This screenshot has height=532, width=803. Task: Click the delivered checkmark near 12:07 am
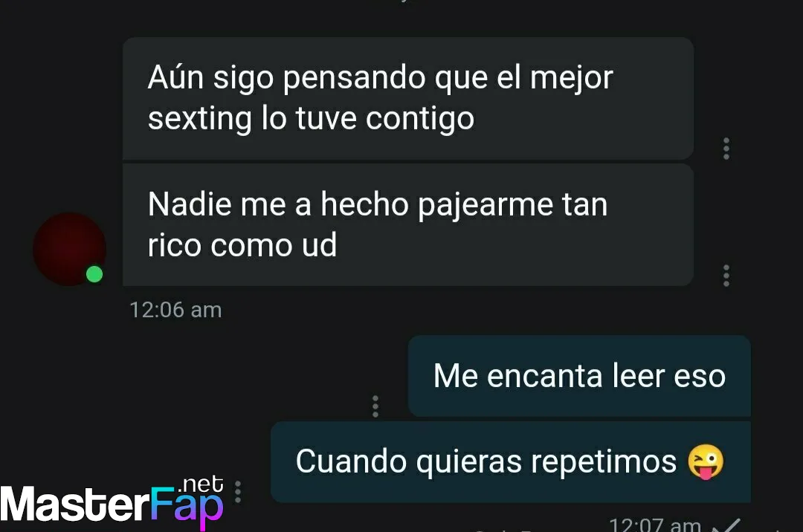point(727,525)
